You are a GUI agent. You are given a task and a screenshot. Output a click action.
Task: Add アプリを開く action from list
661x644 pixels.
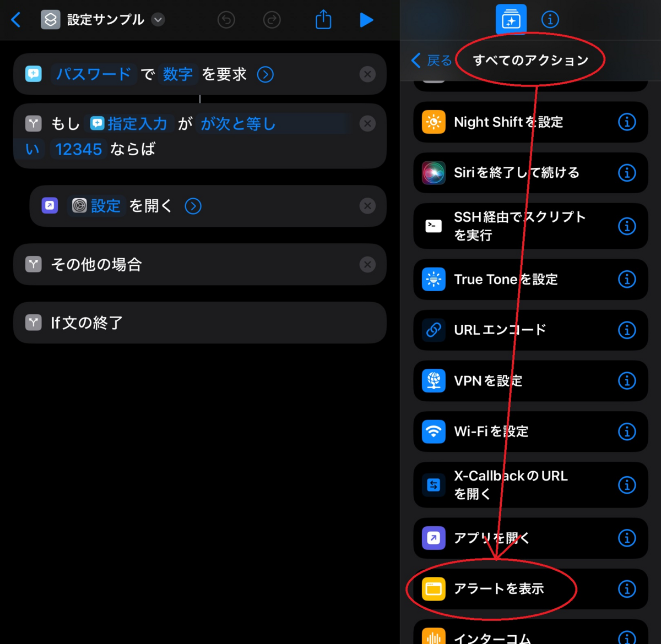click(x=530, y=538)
